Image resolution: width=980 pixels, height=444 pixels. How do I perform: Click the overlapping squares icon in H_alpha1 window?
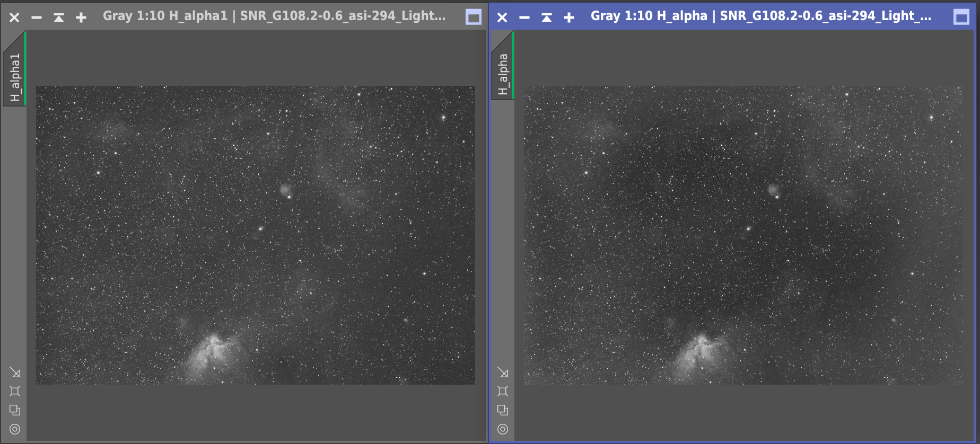point(15,410)
